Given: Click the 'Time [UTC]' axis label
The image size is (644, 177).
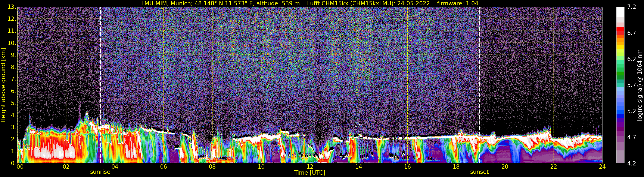Looking at the screenshot, I should coord(309,172).
